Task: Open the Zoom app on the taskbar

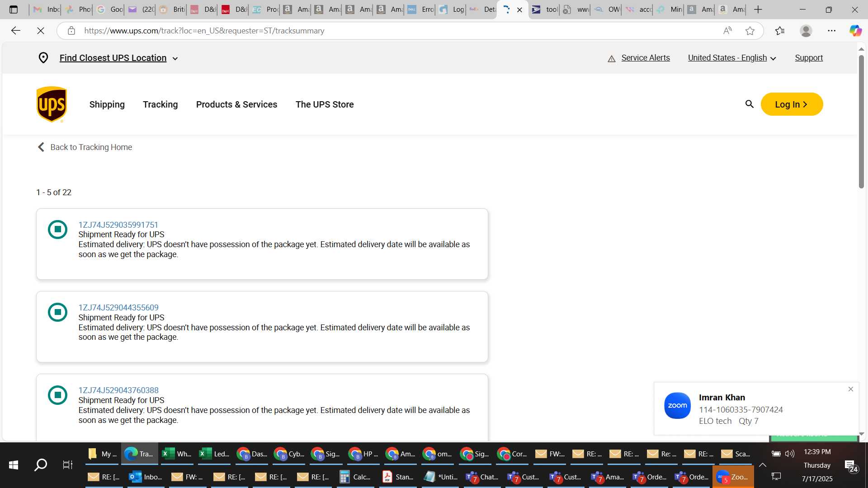Action: point(733,477)
